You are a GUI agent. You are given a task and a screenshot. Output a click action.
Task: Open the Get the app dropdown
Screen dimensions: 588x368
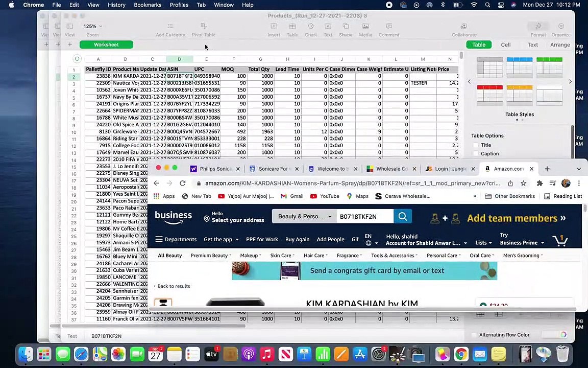221,239
